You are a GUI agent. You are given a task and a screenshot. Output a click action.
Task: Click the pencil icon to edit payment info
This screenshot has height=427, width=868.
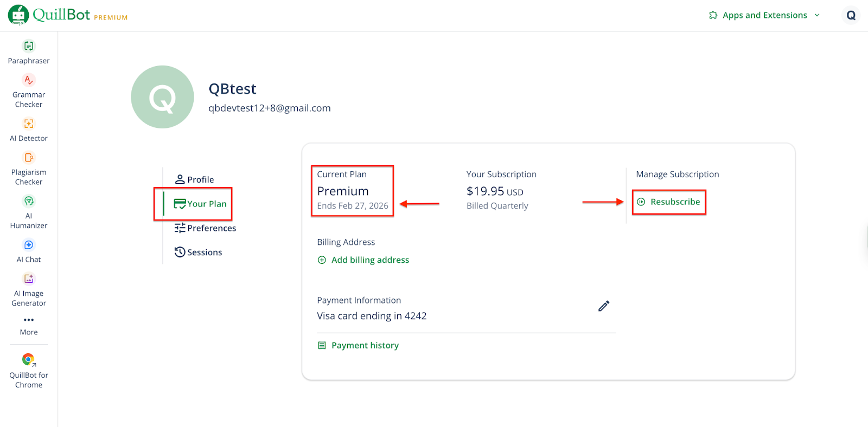pos(604,306)
